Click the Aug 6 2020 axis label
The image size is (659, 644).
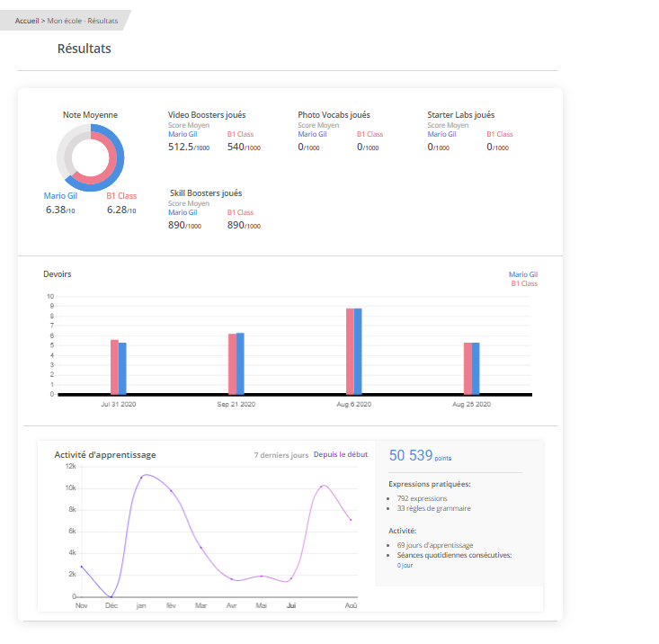[354, 405]
